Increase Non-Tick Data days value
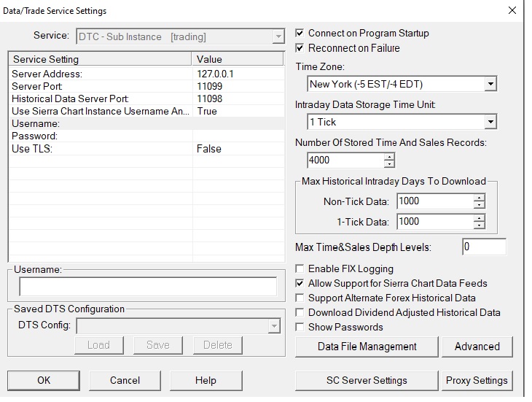 (x=479, y=198)
